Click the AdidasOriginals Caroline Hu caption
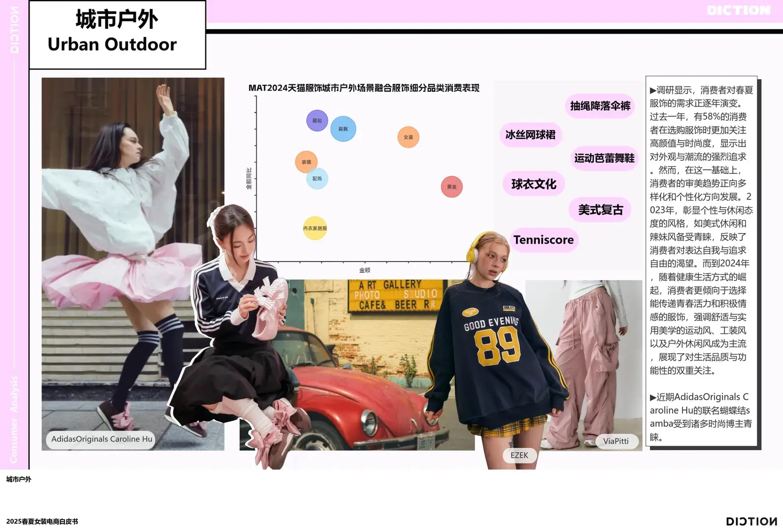The image size is (783, 532). point(102,439)
